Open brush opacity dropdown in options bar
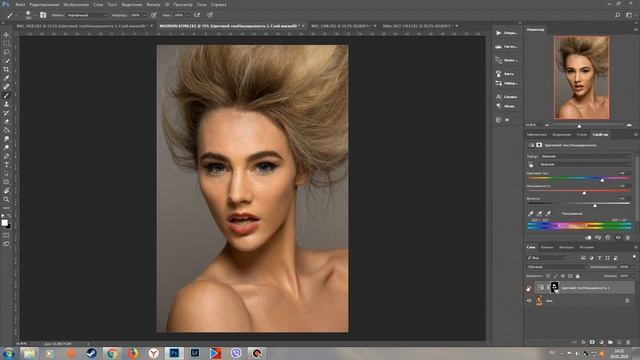The image size is (640, 360). tap(144, 15)
